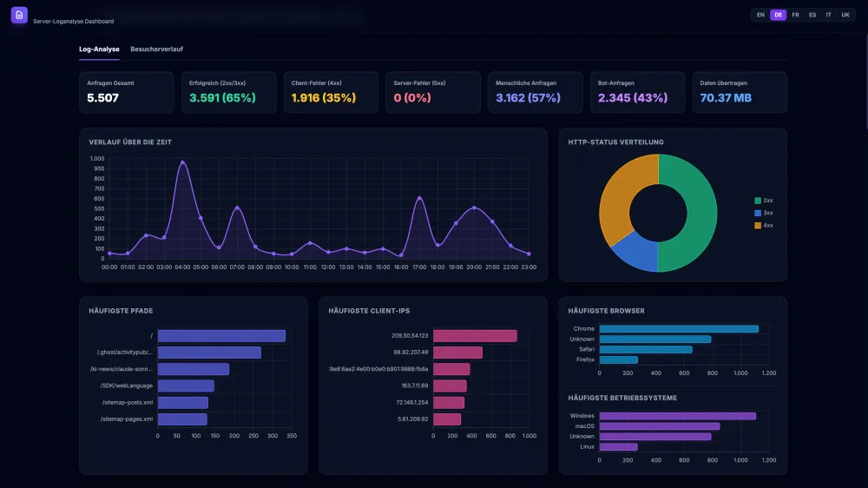This screenshot has width=868, height=488.
Task: Click the Erfolgreich 3.591 (65%) value
Action: pyautogui.click(x=222, y=98)
